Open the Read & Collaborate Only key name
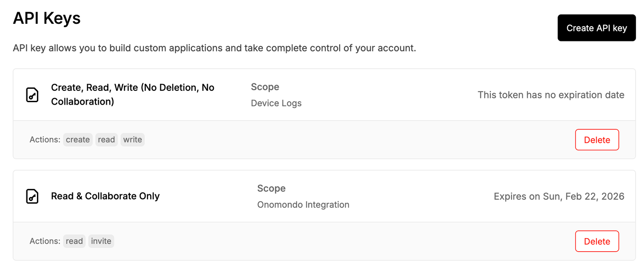Screen dimensions: 644x268 [x=105, y=196]
